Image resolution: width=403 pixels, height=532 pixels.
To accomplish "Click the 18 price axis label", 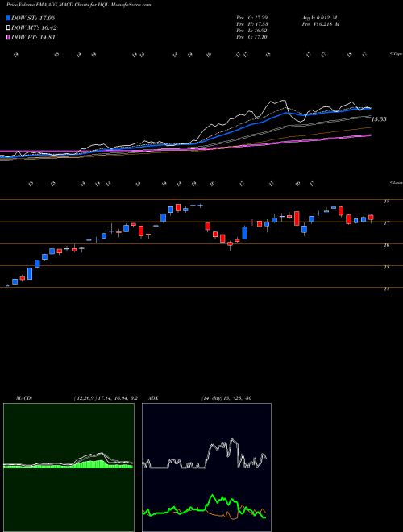I will 386,202.
